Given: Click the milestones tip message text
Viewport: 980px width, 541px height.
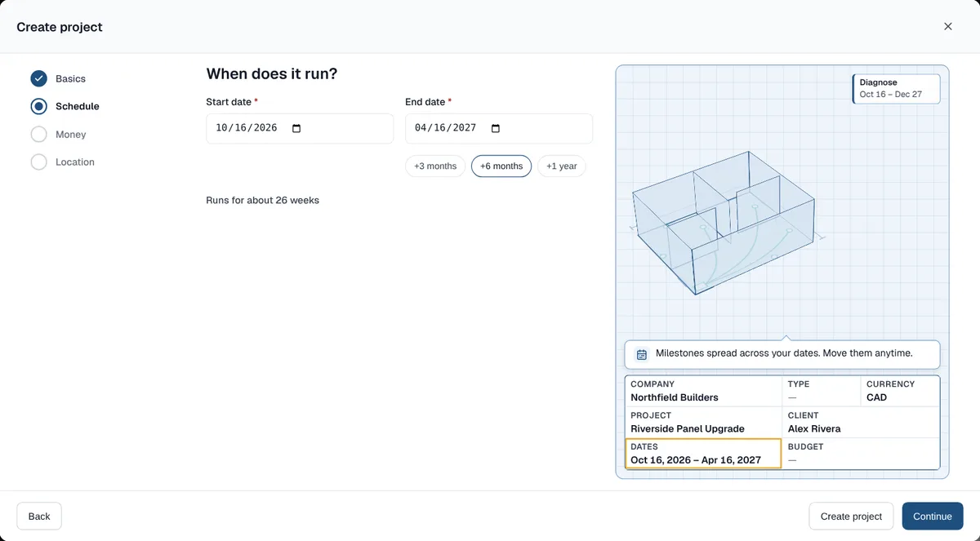Looking at the screenshot, I should point(784,353).
